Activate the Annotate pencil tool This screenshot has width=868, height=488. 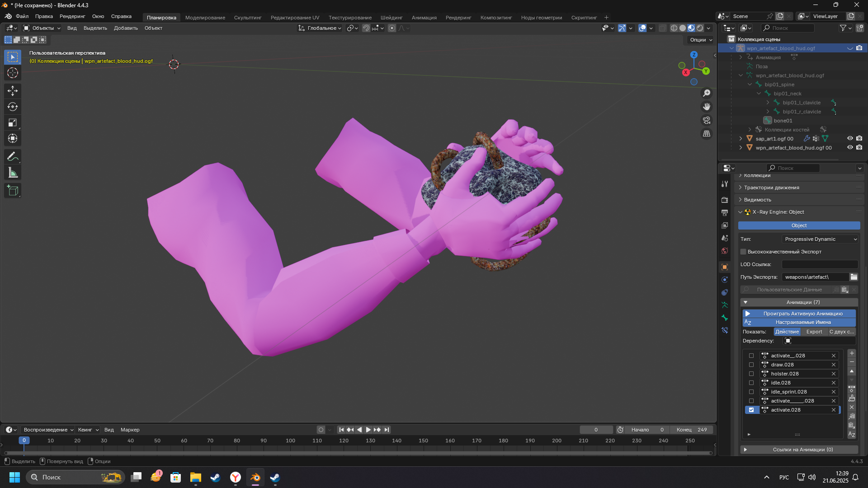coord(13,157)
